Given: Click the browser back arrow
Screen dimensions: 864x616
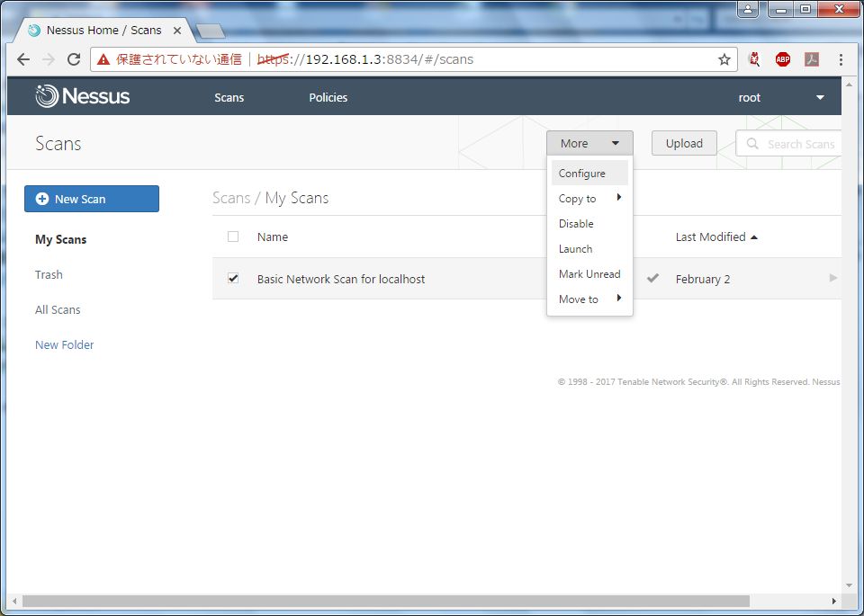Looking at the screenshot, I should pos(23,59).
